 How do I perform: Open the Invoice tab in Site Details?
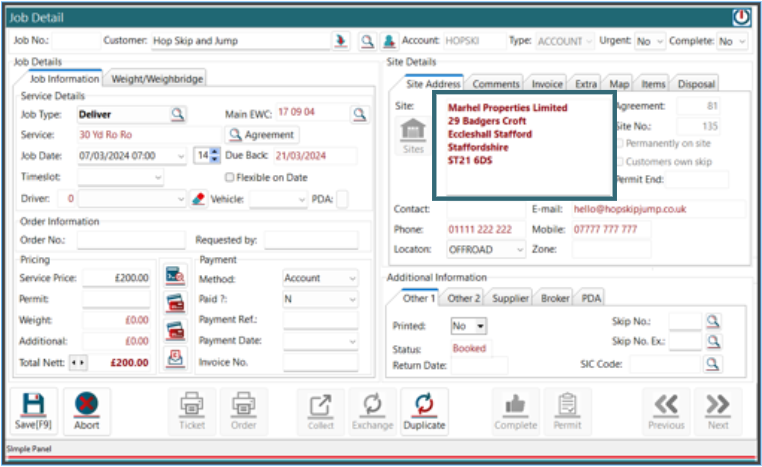[547, 84]
